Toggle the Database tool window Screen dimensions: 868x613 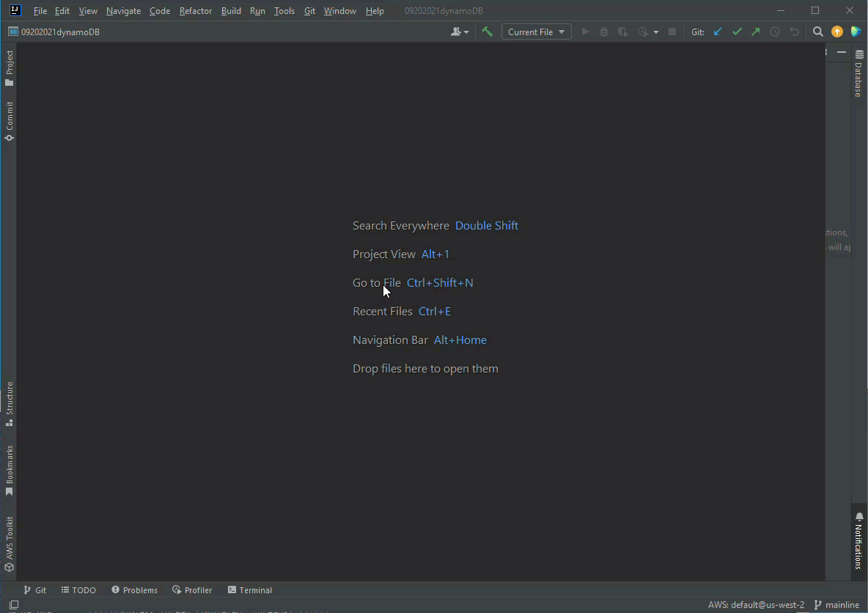pyautogui.click(x=858, y=74)
